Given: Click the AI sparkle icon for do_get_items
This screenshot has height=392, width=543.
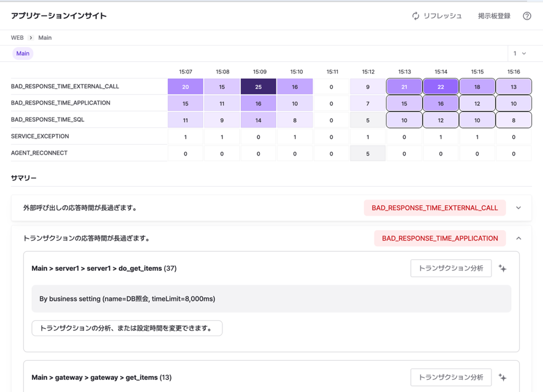Looking at the screenshot, I should (x=503, y=268).
